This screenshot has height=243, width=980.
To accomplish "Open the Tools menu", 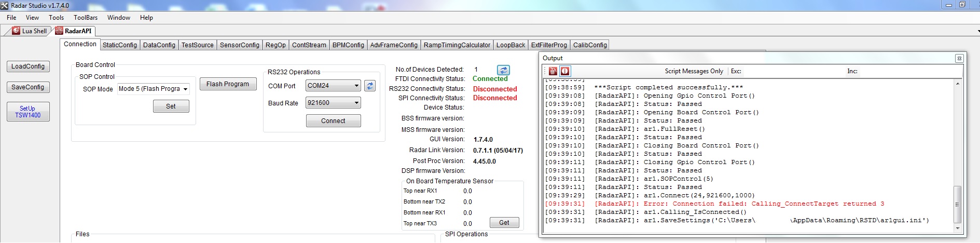I will [x=56, y=18].
